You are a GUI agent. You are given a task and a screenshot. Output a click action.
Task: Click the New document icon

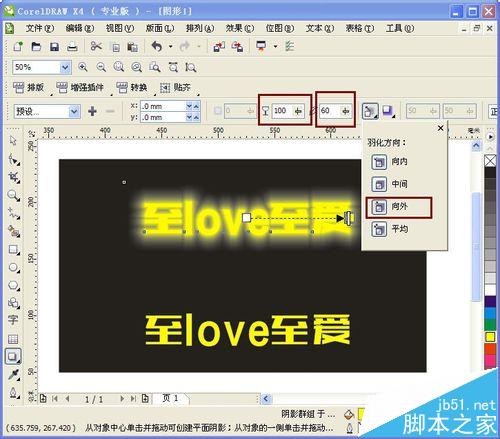click(17, 46)
